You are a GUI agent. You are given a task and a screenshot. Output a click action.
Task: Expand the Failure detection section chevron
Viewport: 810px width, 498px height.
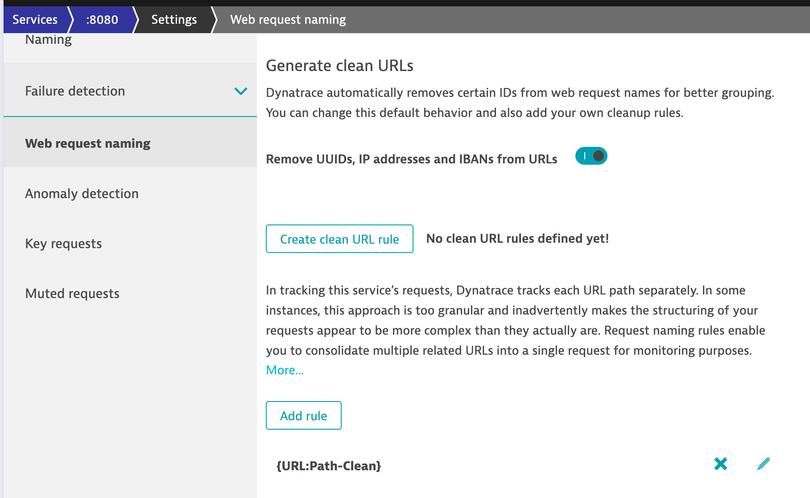pos(241,91)
